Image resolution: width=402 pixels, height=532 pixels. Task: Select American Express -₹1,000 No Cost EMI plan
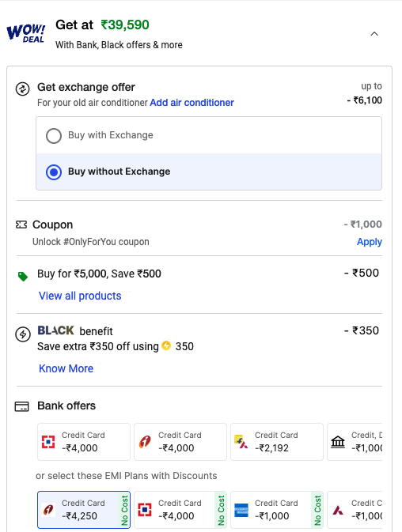277,510
